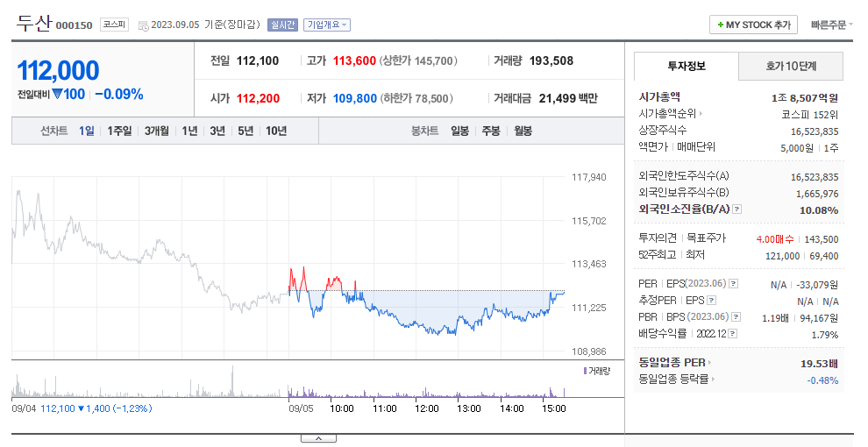Open help icon next to PER EPS(2023.06)
The image size is (868, 447).
tap(733, 283)
